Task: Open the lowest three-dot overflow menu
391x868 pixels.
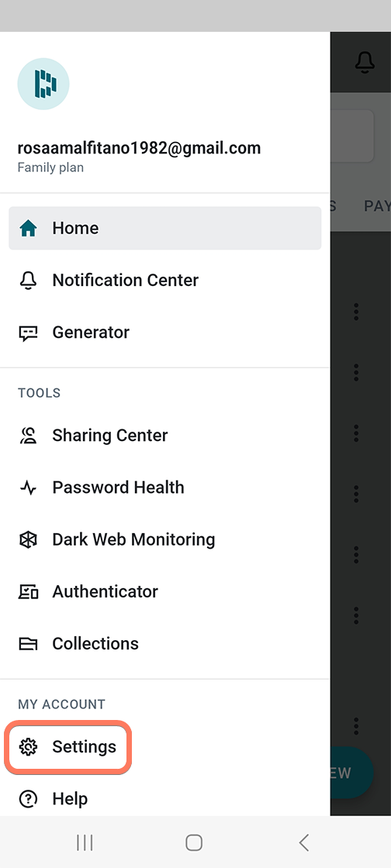Action: pos(356,725)
